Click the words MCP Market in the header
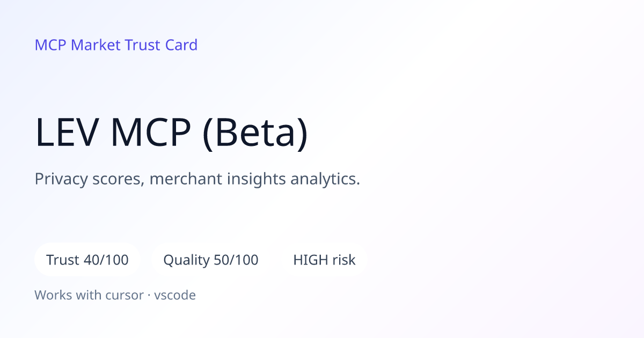644x338 pixels. coord(77,45)
